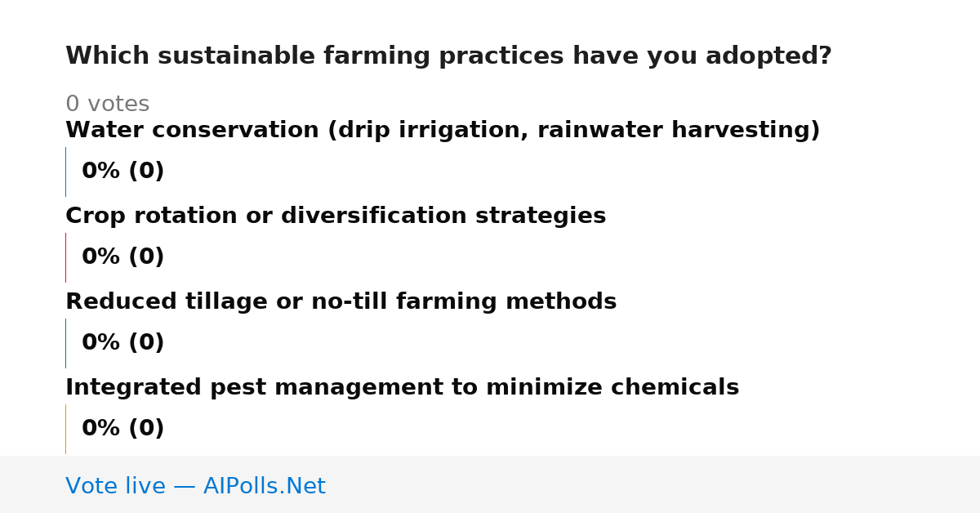This screenshot has height=513, width=980.
Task: Click the 0 votes counter text
Action: (x=107, y=105)
